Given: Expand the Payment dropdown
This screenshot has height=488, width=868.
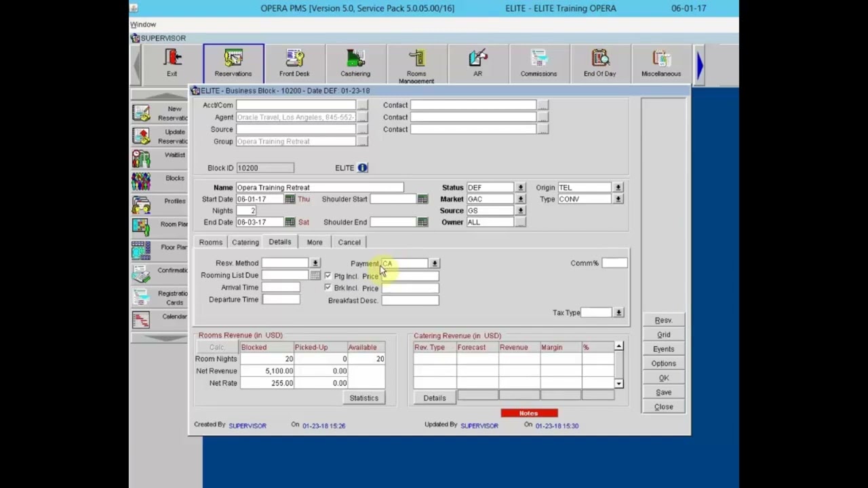Looking at the screenshot, I should pyautogui.click(x=435, y=264).
